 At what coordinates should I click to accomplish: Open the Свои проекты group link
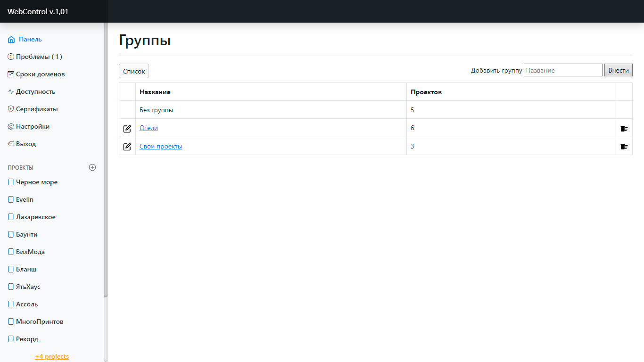coord(161,147)
